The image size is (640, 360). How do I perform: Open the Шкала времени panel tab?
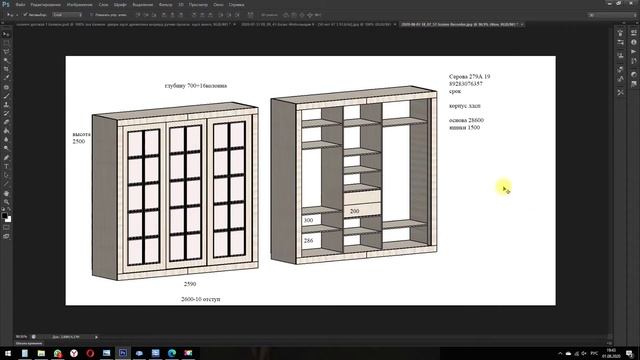pos(29,344)
